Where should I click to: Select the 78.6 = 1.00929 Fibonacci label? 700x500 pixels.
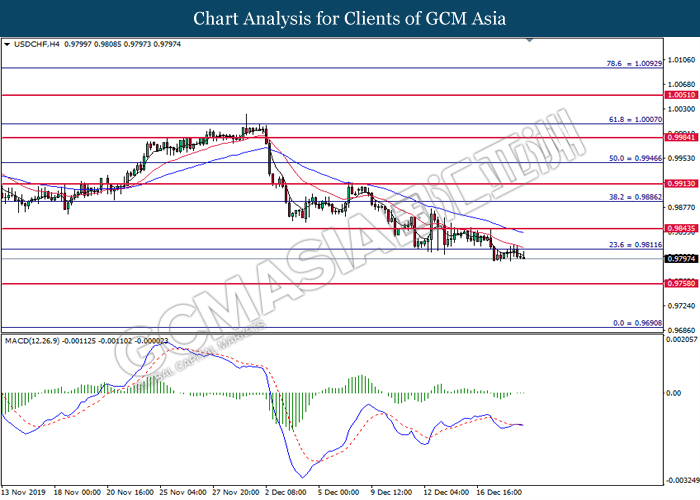[x=631, y=62]
